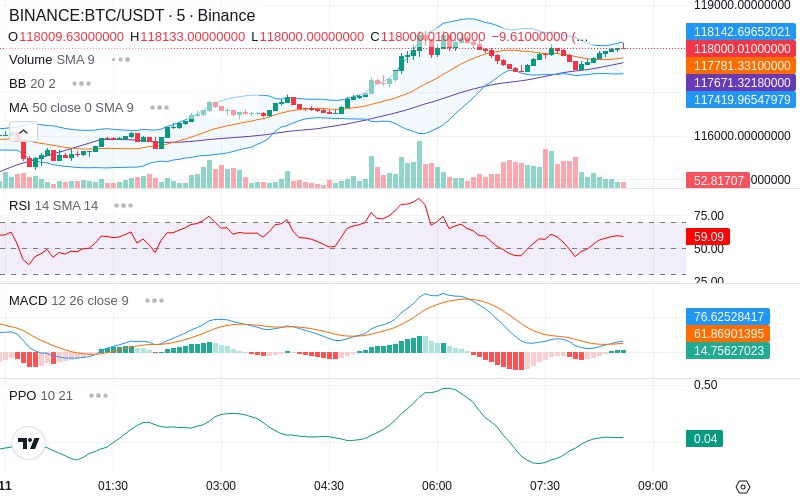
Task: Select the MA 50 close legend label
Action: (71, 108)
